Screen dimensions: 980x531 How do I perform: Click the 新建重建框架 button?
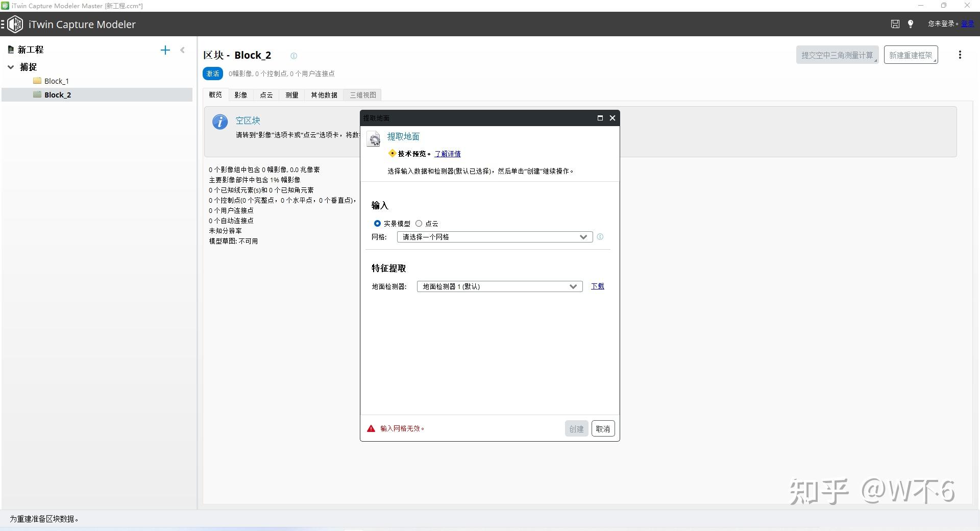pos(910,55)
